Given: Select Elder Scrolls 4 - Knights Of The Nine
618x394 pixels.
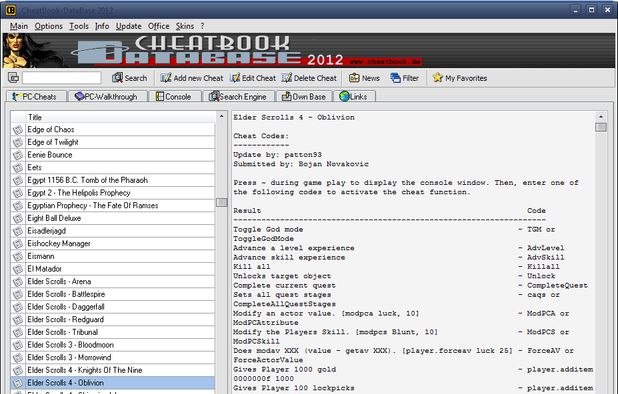Looking at the screenshot, I should tap(113, 370).
